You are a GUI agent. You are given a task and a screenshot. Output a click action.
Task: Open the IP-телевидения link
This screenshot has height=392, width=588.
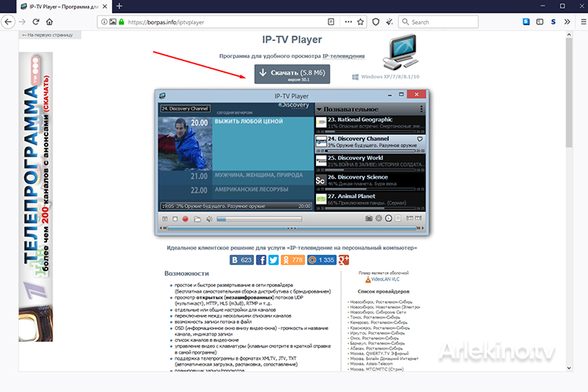coord(343,56)
